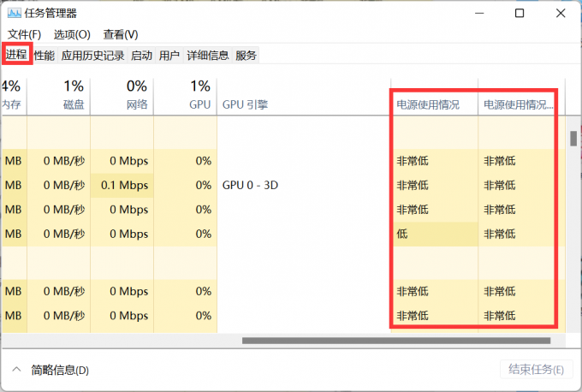Select the row showing GPU 0 - 3D
The image size is (582, 392).
pyautogui.click(x=250, y=185)
